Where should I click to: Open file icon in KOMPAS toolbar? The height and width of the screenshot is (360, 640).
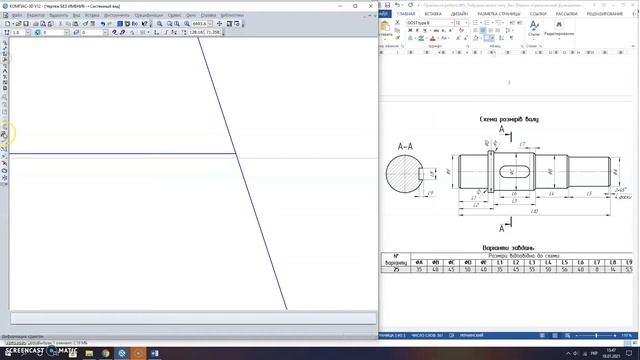(18, 24)
